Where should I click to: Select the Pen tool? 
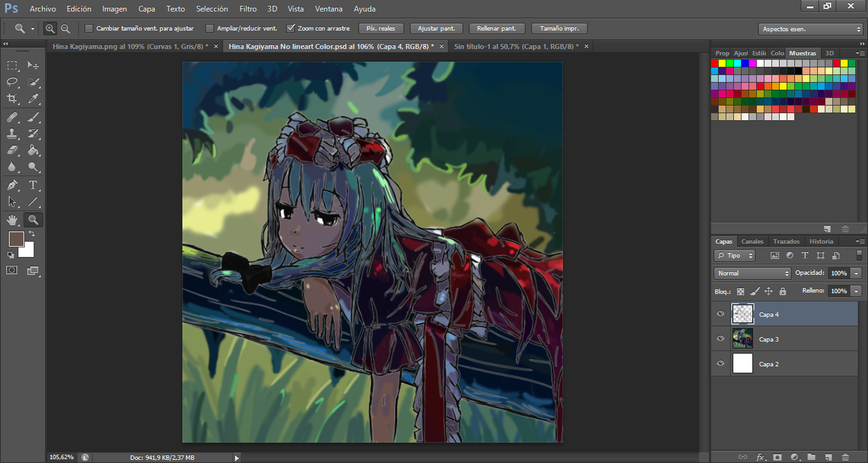tap(12, 185)
